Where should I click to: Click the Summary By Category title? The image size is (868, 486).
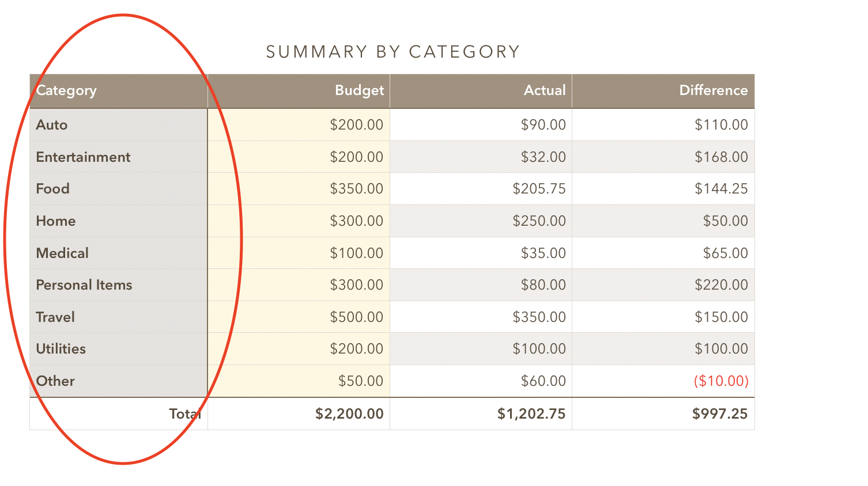[x=393, y=52]
